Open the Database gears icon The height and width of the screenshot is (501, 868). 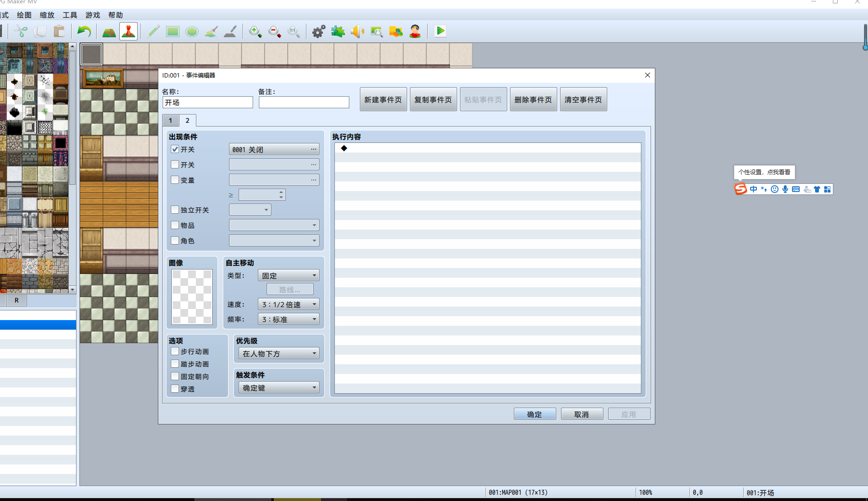[319, 32]
